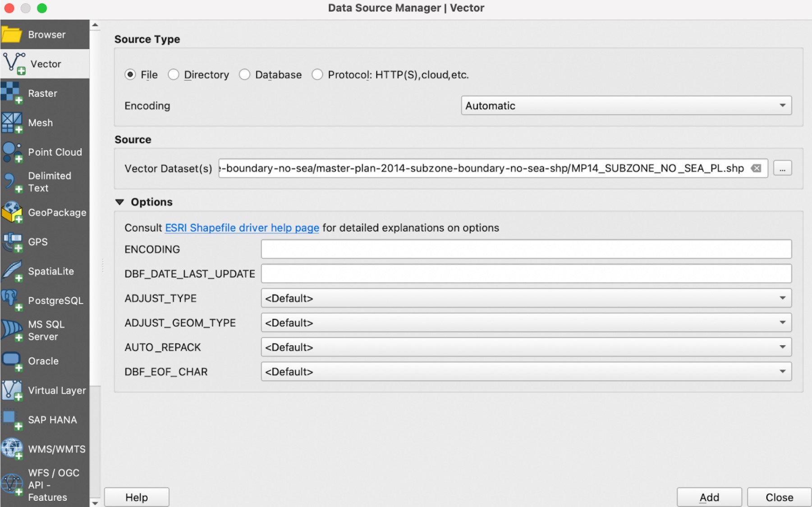Viewport: 812px width, 507px height.
Task: Open the Encoding Automatic dropdown
Action: (x=626, y=105)
